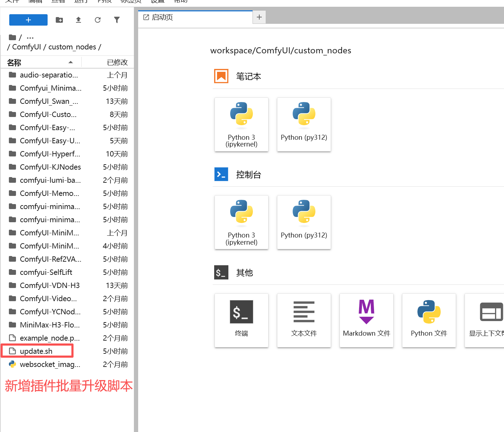Screen dimensions: 504x432
Task: Open the ComfyUI-Ref2VA... folder
Action: (67, 259)
